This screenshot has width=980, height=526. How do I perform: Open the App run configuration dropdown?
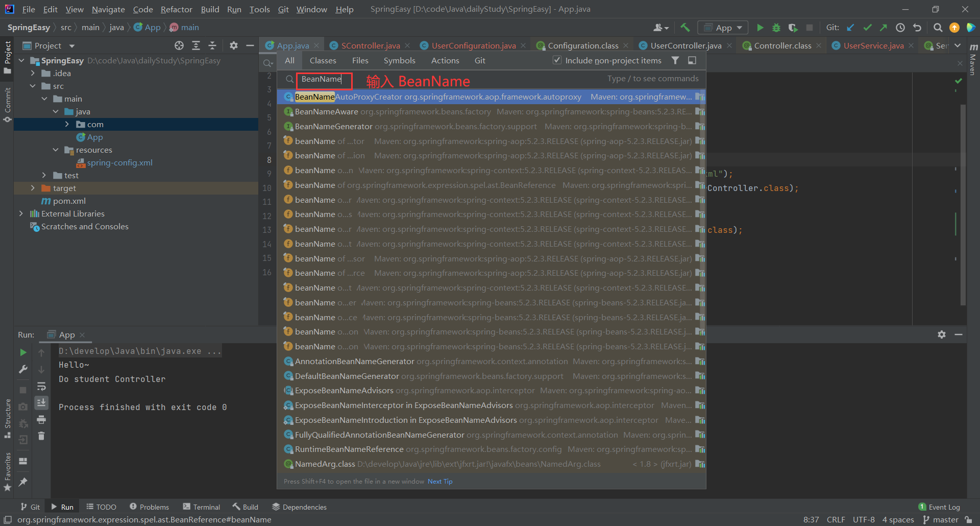click(x=723, y=28)
